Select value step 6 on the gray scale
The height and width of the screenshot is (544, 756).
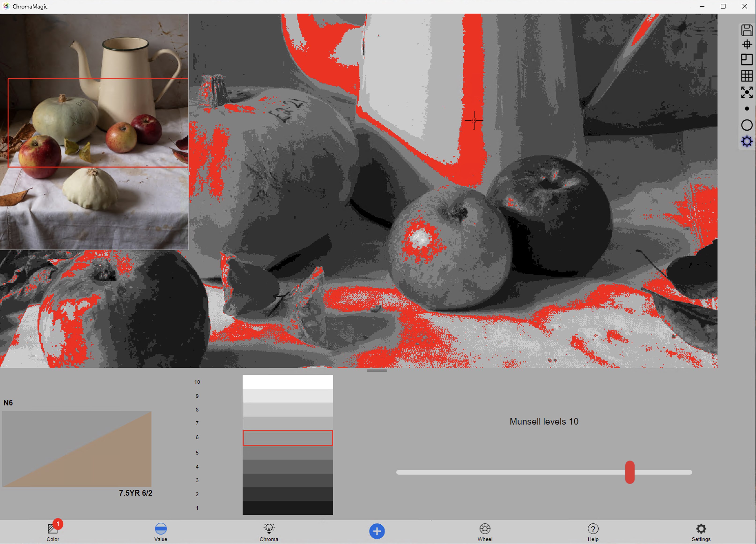point(288,438)
